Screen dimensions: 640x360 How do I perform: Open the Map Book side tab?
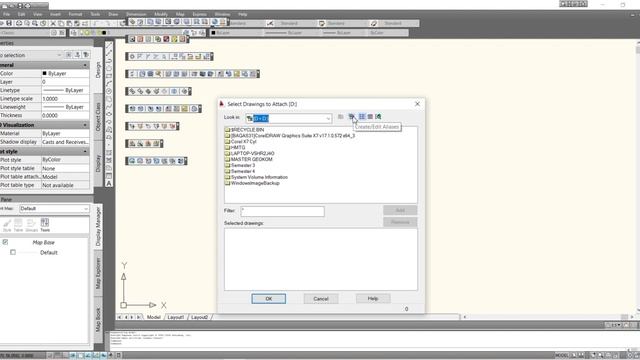pos(98,319)
